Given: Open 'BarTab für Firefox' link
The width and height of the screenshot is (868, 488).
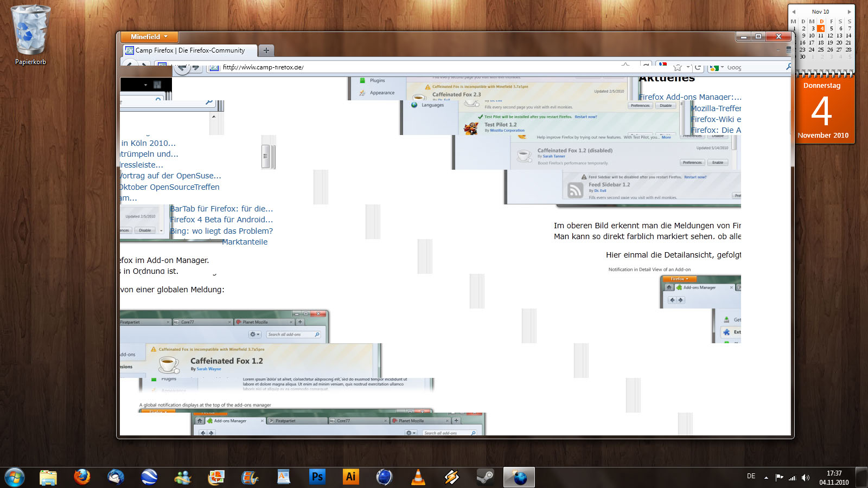Looking at the screenshot, I should point(221,209).
